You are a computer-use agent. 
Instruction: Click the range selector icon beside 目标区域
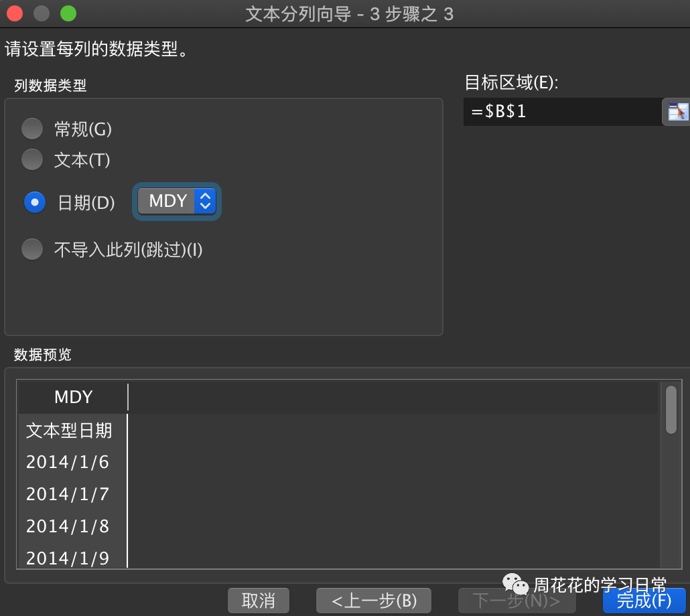click(677, 112)
